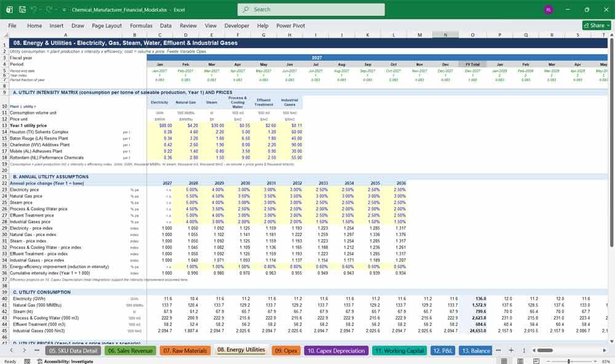The height and width of the screenshot is (364, 615).
Task: Click Accessibility: Investigate in status bar
Action: [65, 362]
